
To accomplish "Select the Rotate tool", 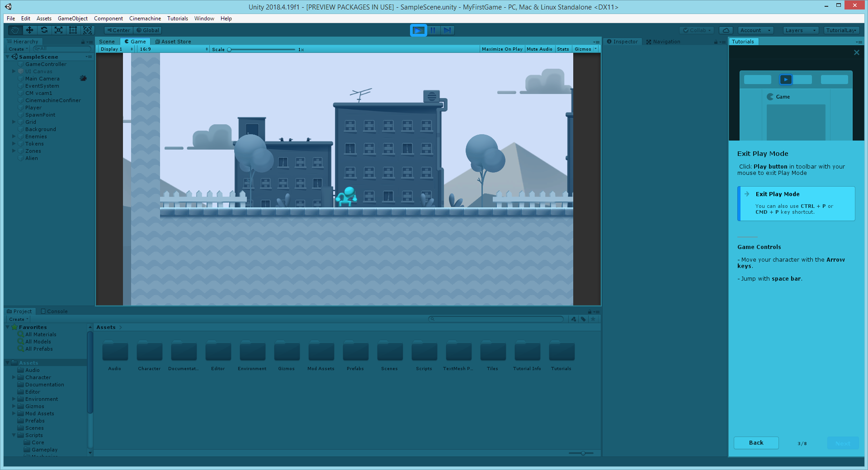I will tap(44, 30).
